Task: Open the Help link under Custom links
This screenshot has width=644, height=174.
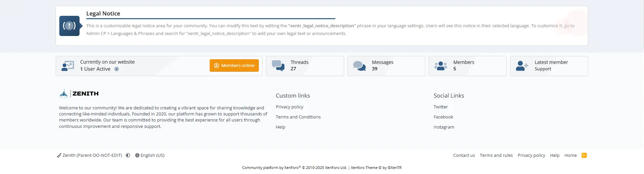Action: pos(280,127)
